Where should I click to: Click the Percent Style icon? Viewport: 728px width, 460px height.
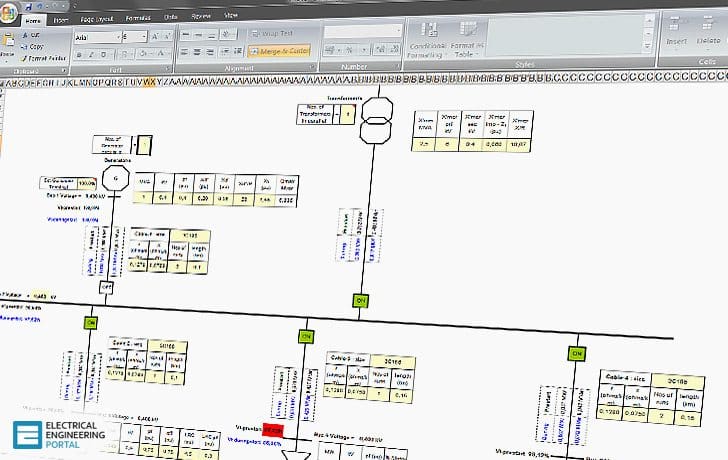coord(349,49)
